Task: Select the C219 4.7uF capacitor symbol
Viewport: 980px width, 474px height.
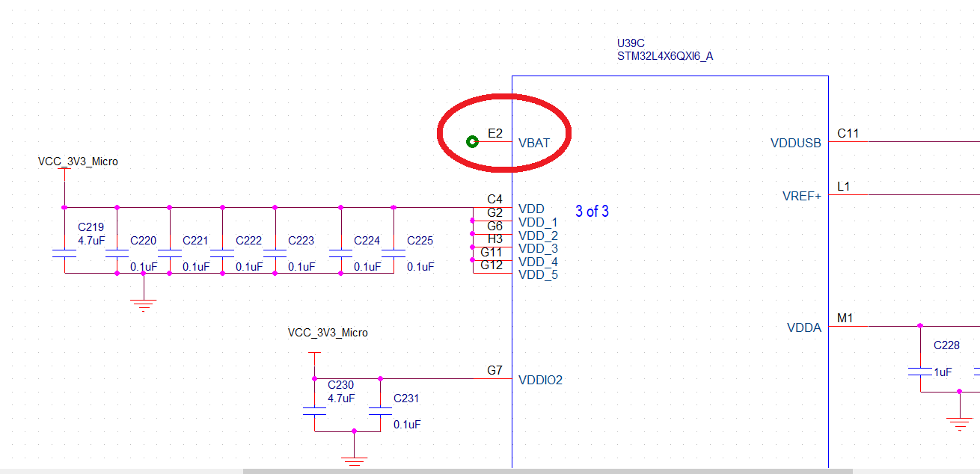Action: tap(66, 253)
